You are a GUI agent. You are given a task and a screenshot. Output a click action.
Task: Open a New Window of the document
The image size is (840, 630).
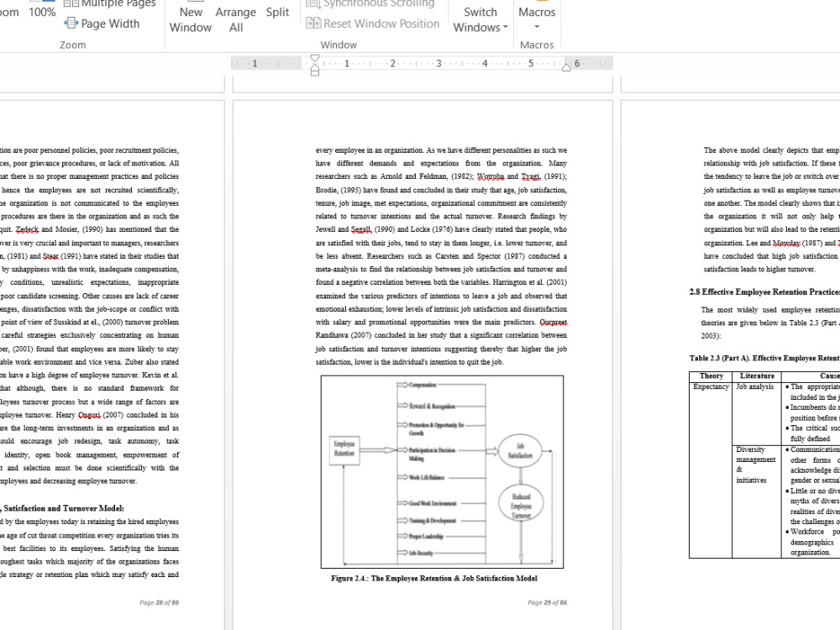pyautogui.click(x=191, y=16)
